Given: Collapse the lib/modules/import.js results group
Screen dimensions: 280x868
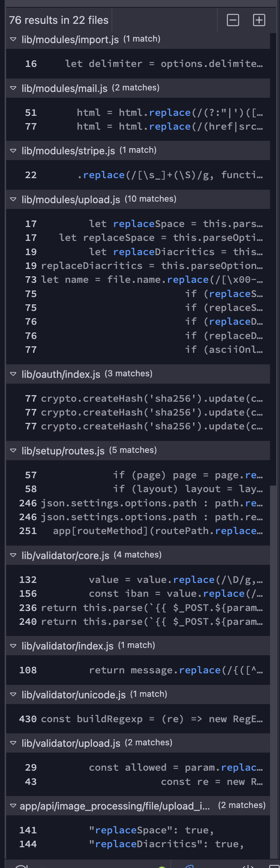Looking at the screenshot, I should pos(13,39).
